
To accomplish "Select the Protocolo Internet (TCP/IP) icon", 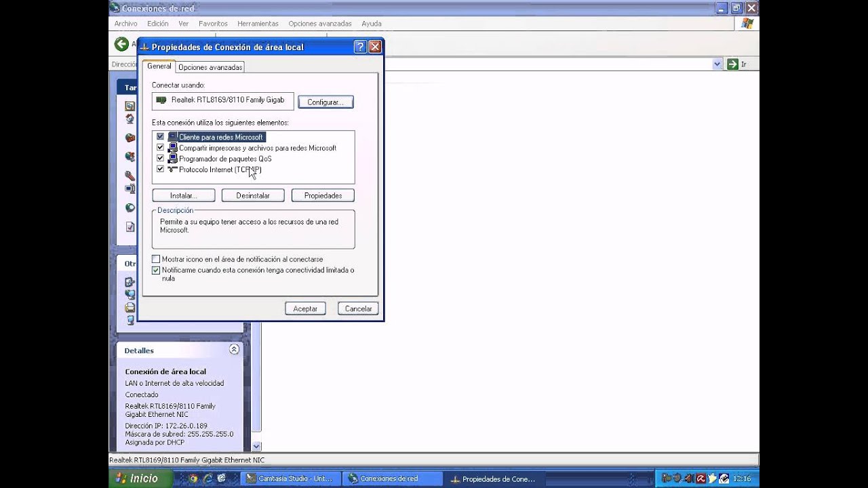I will 172,169.
